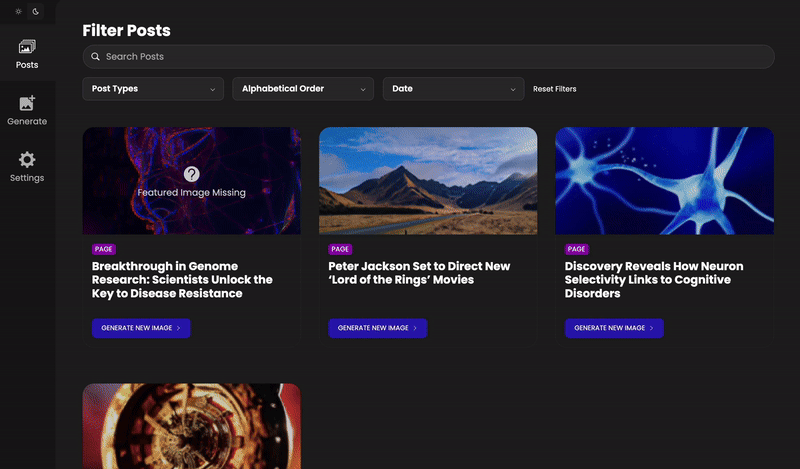Click the Featured Image Missing question icon
Viewport: 800px width, 469px height.
coord(191,175)
